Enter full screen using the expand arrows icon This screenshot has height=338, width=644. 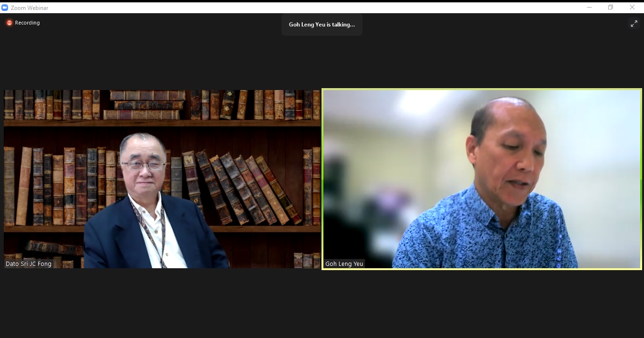pyautogui.click(x=634, y=24)
